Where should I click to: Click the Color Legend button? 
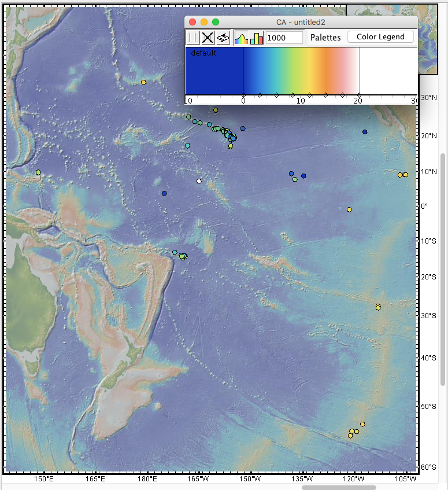pos(380,37)
